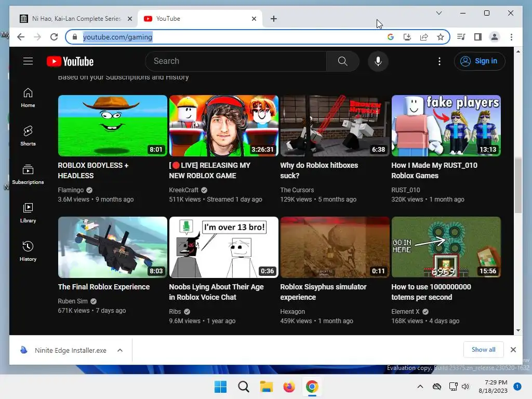Select the YouTube tab
Viewport: 532px width, 399px height.
tap(199, 19)
